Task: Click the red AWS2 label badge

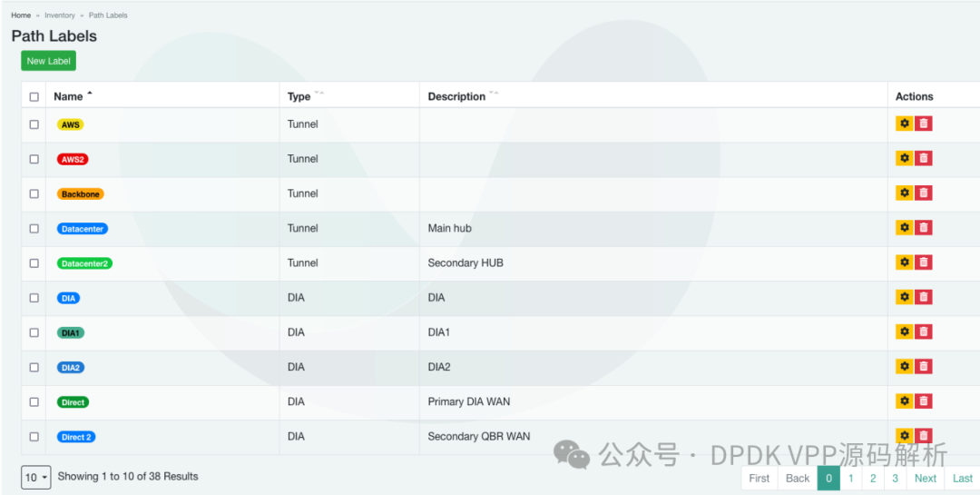Action: click(x=73, y=159)
